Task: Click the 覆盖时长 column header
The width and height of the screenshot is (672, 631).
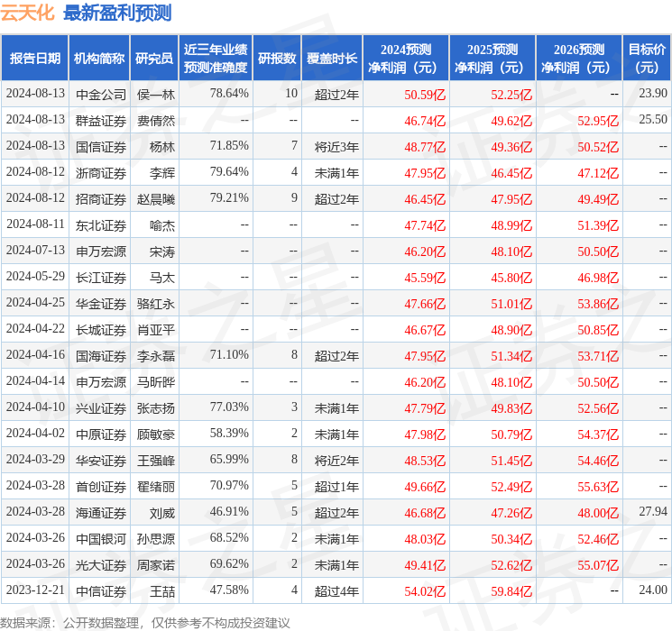Action: [x=332, y=59]
